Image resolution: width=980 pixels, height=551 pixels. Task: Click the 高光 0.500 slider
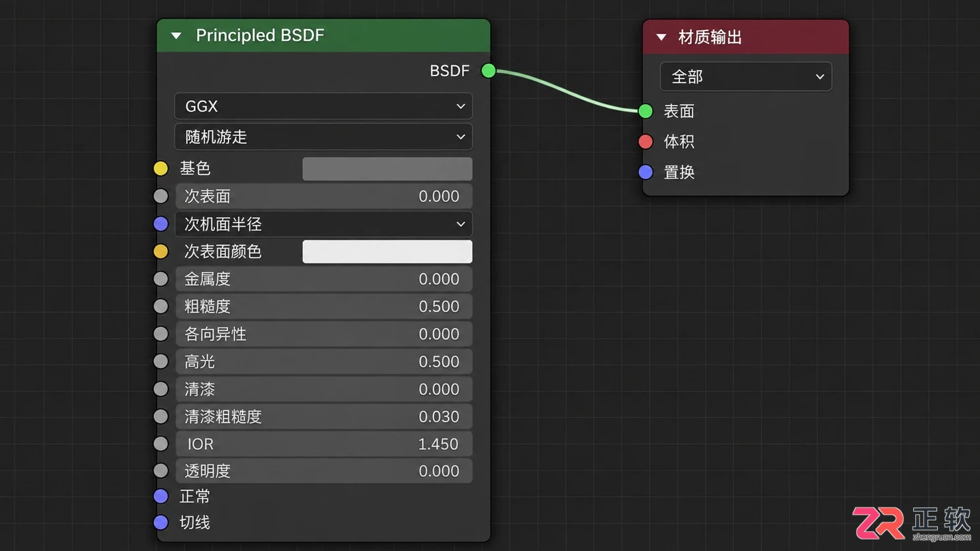pos(323,361)
